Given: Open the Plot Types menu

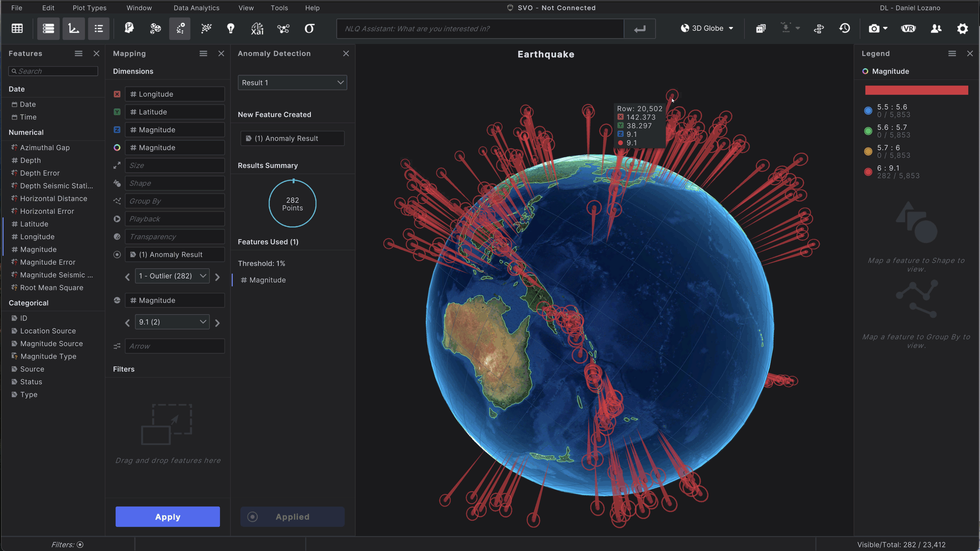Looking at the screenshot, I should [89, 8].
